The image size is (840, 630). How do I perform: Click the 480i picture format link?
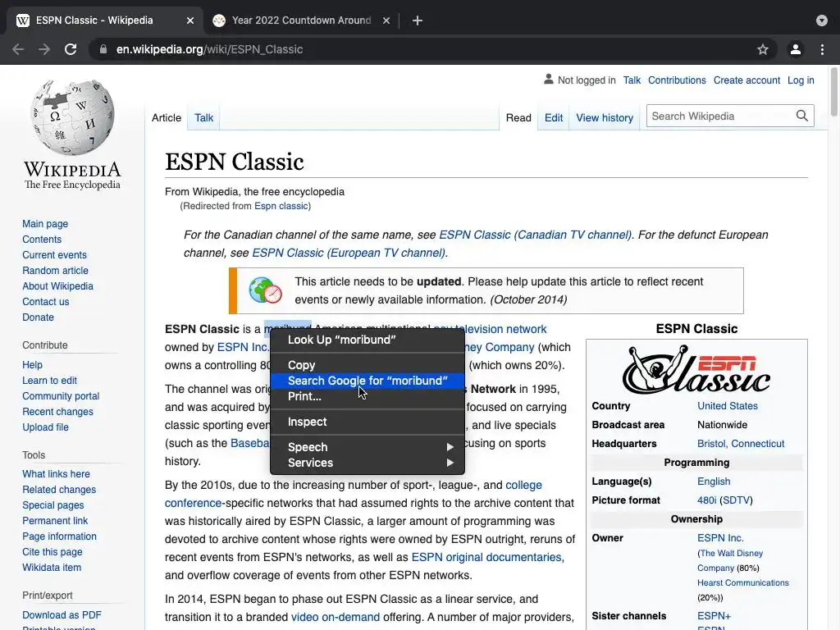pyautogui.click(x=706, y=500)
